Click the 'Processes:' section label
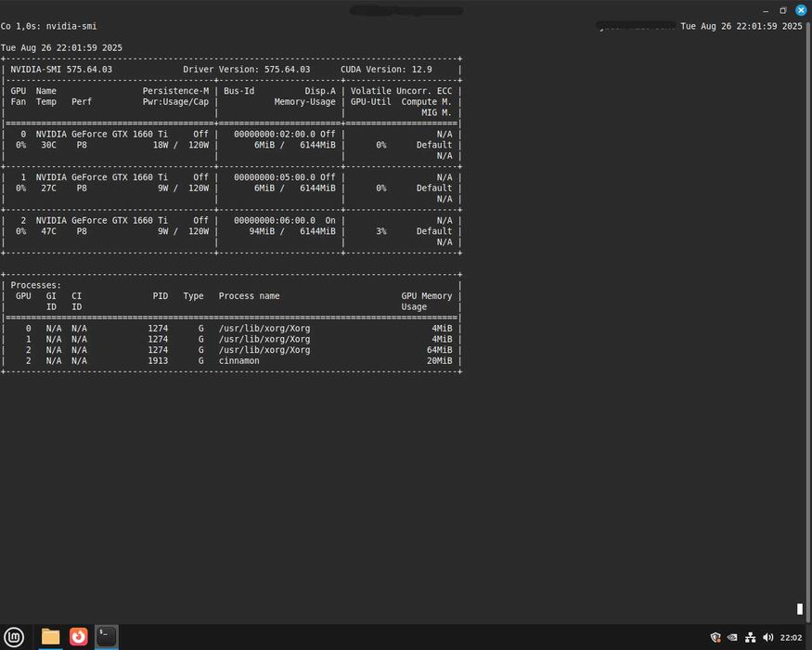This screenshot has height=650, width=812. tap(36, 285)
